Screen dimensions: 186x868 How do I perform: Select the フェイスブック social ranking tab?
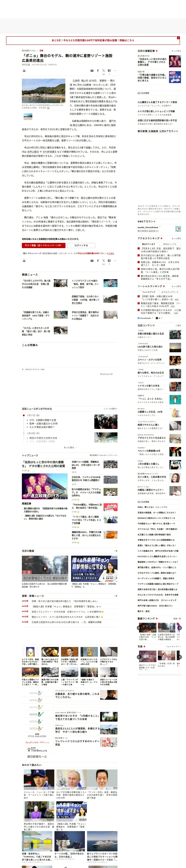[x=148, y=292]
